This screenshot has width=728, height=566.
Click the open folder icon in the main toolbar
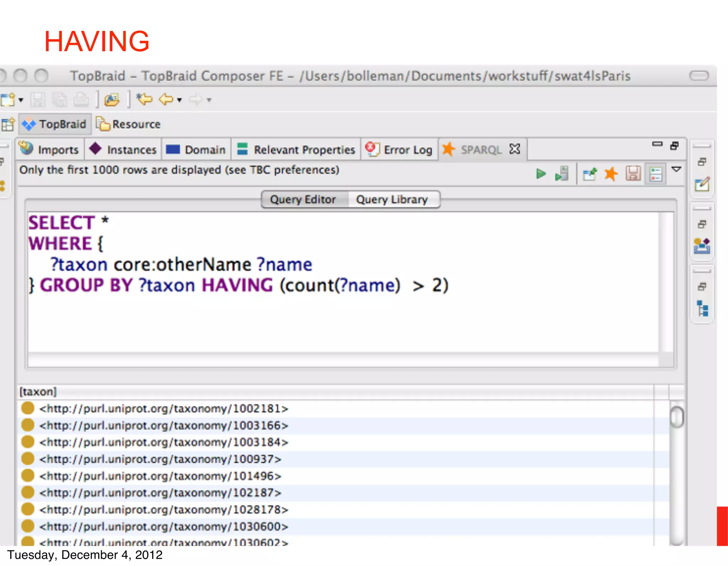pyautogui.click(x=112, y=100)
